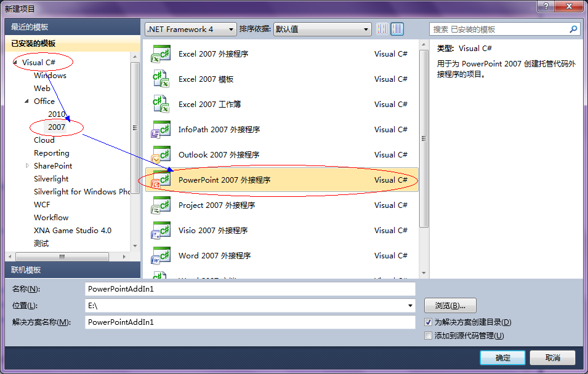Click the template list vertical scrollbar thumb
Viewport: 588px width, 374px height.
click(424, 138)
